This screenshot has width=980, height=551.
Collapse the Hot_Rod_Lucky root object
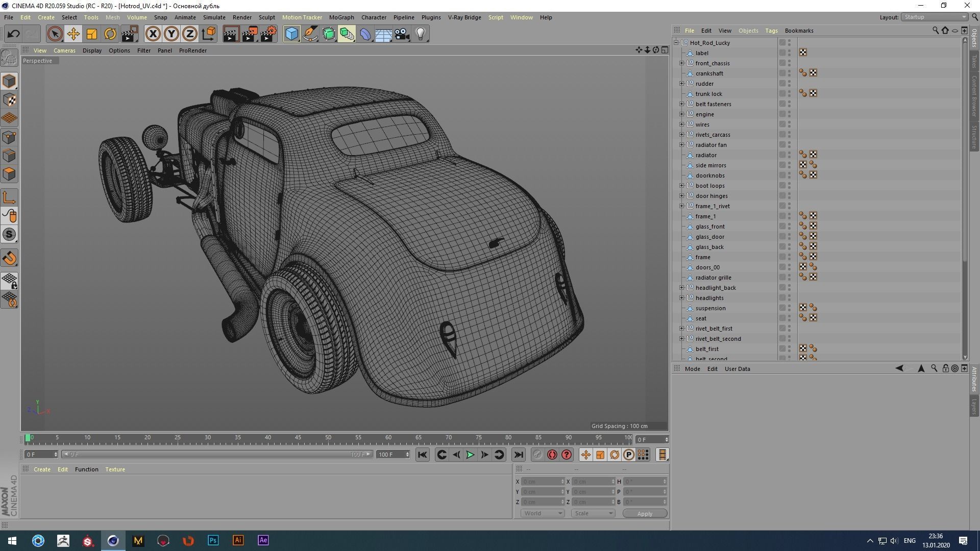click(x=676, y=43)
